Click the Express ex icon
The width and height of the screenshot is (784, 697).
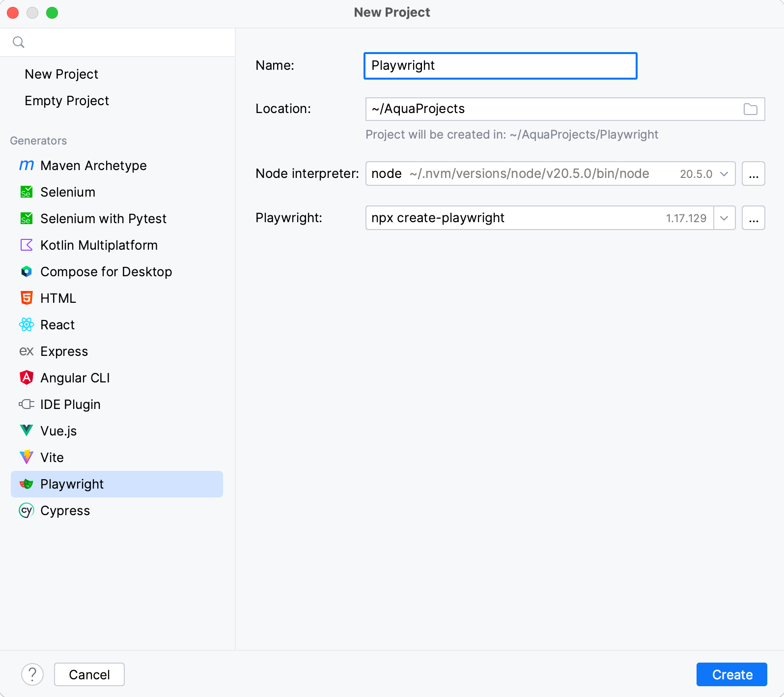[27, 351]
